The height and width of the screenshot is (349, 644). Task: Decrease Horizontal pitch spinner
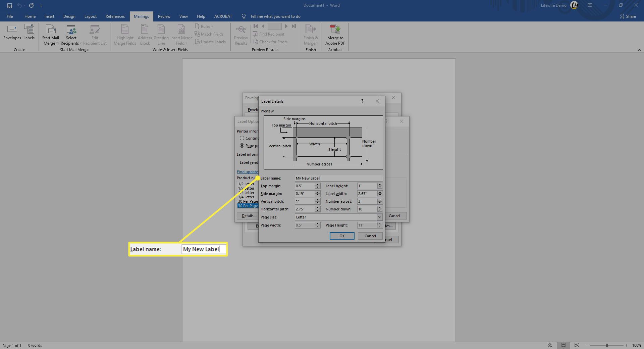[x=317, y=211]
